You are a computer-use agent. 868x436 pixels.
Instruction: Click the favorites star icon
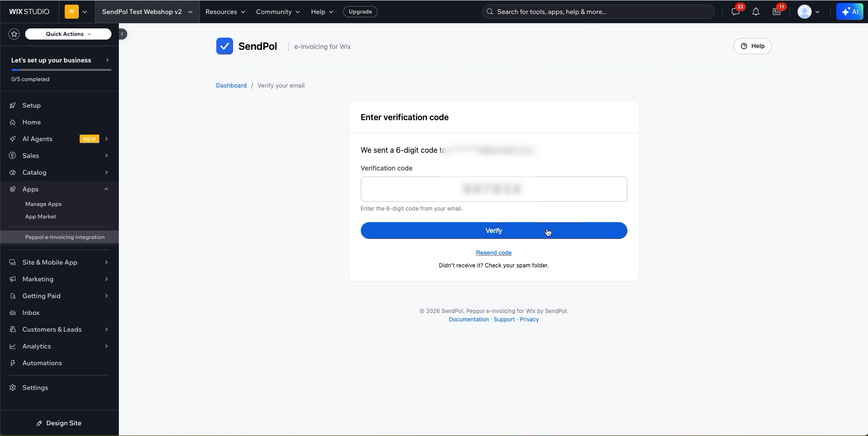(x=14, y=34)
